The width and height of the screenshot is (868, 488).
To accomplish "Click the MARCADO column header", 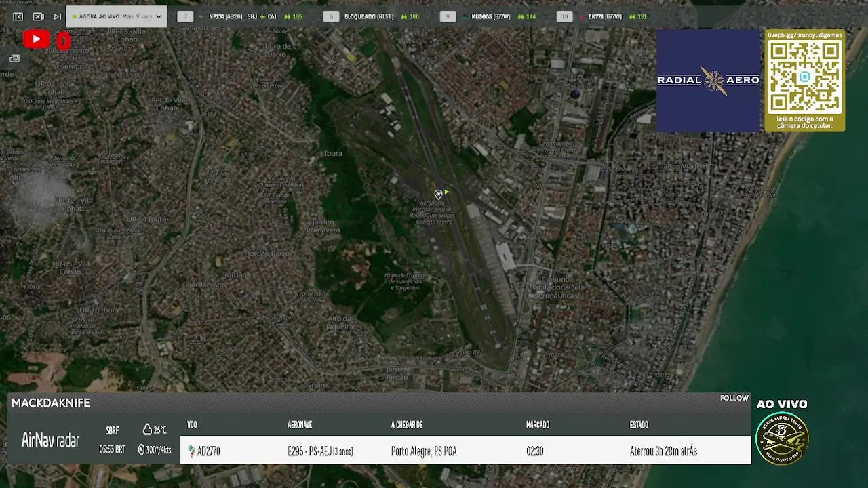I will click(538, 425).
